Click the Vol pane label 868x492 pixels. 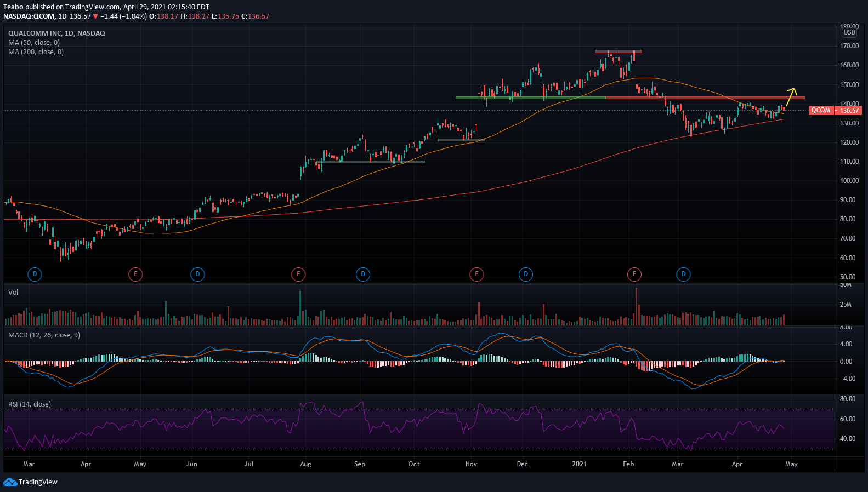[13, 293]
